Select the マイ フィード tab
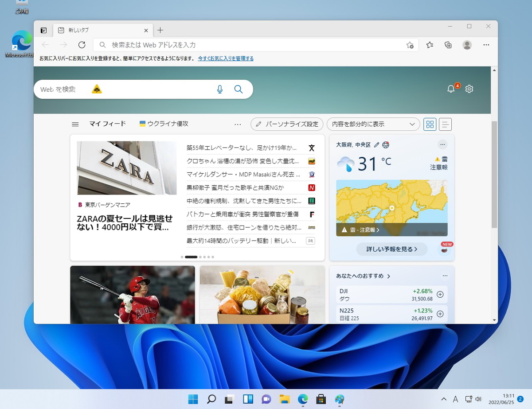532x409 pixels. click(x=108, y=124)
